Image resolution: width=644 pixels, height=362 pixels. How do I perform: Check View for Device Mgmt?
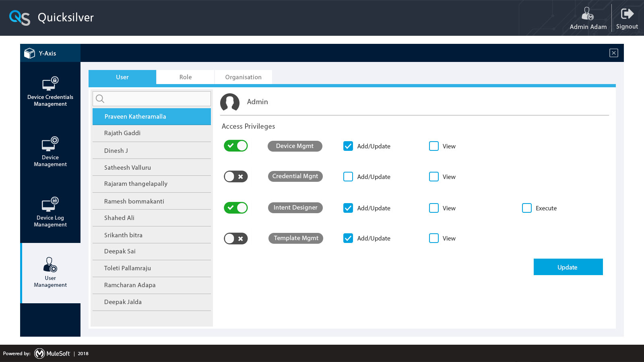click(433, 146)
